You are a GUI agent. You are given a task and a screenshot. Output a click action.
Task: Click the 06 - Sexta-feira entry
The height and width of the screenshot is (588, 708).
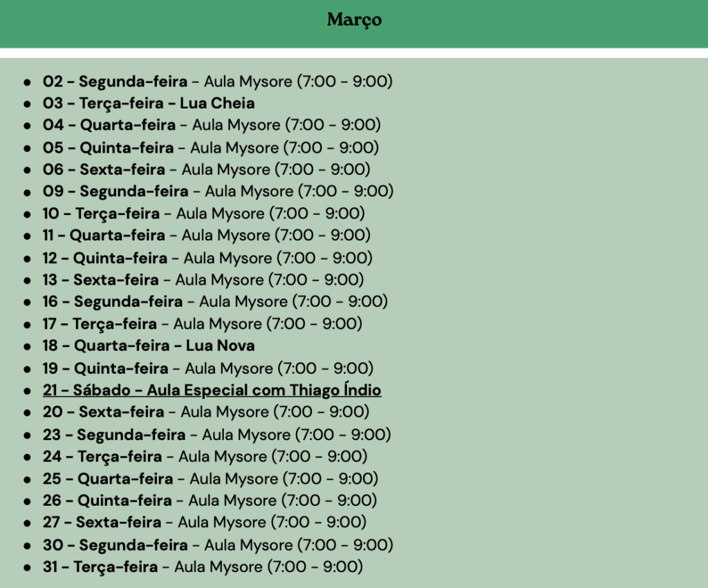207,169
